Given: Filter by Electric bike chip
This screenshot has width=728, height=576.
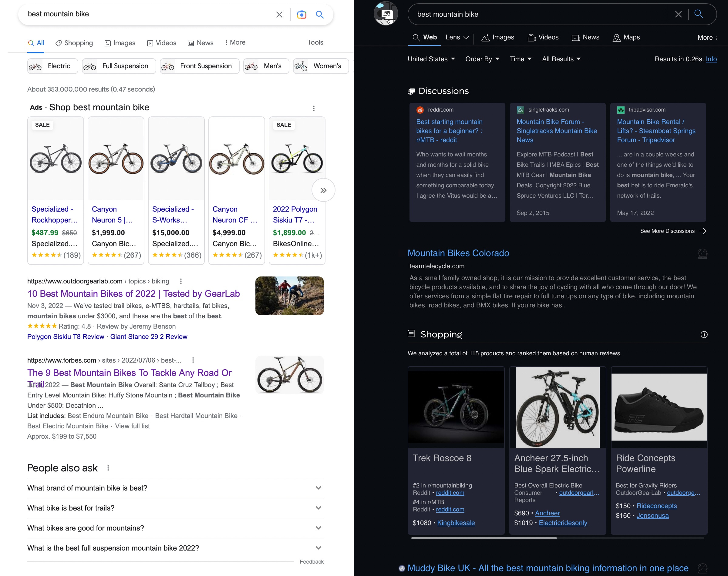Looking at the screenshot, I should [52, 66].
